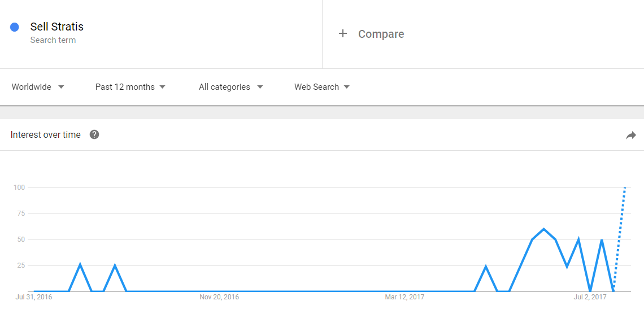The image size is (644, 318).
Task: Click the help question mark icon
Action: point(94,134)
